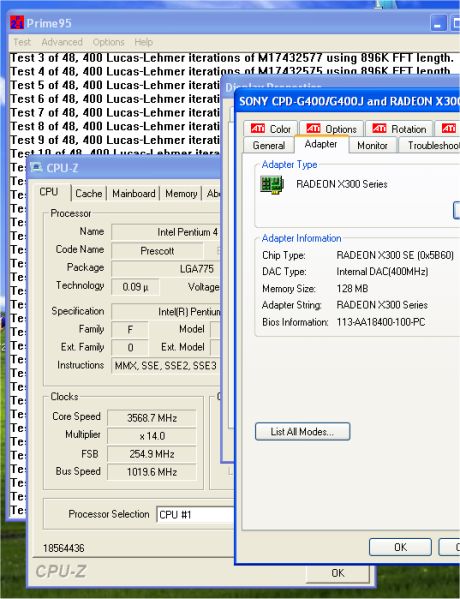Click the List All Modes button
The height and width of the screenshot is (599, 460).
click(x=302, y=432)
